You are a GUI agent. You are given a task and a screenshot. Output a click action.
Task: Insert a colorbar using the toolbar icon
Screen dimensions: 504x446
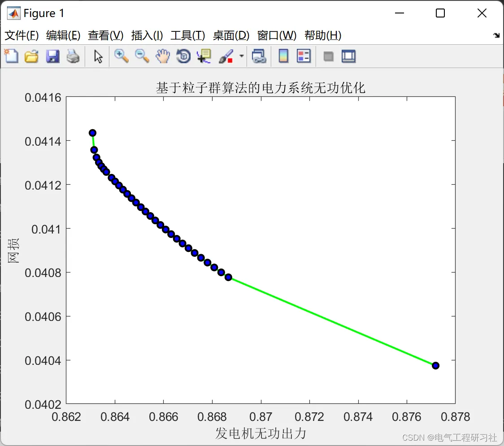(283, 56)
